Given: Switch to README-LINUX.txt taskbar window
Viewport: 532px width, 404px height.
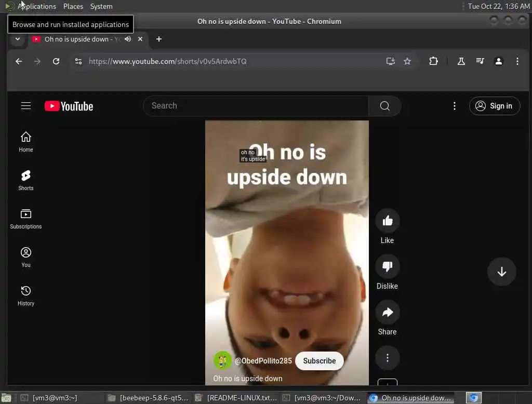Looking at the screenshot, I should (235, 398).
